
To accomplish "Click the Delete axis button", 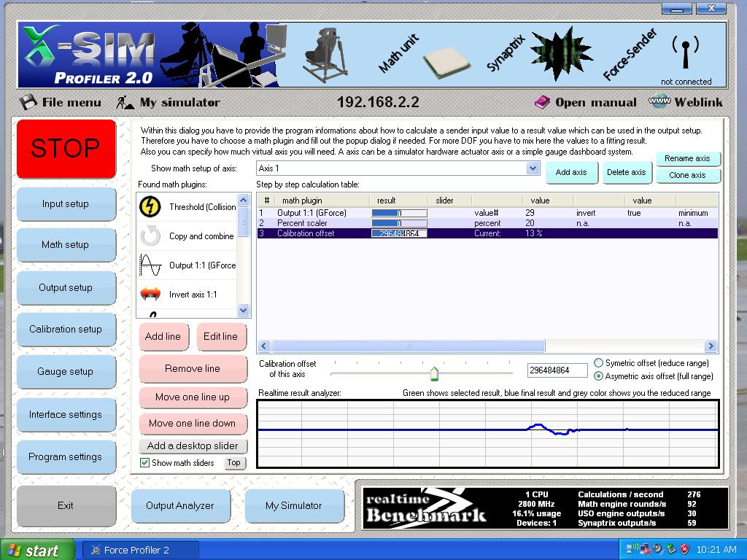I will click(x=626, y=172).
